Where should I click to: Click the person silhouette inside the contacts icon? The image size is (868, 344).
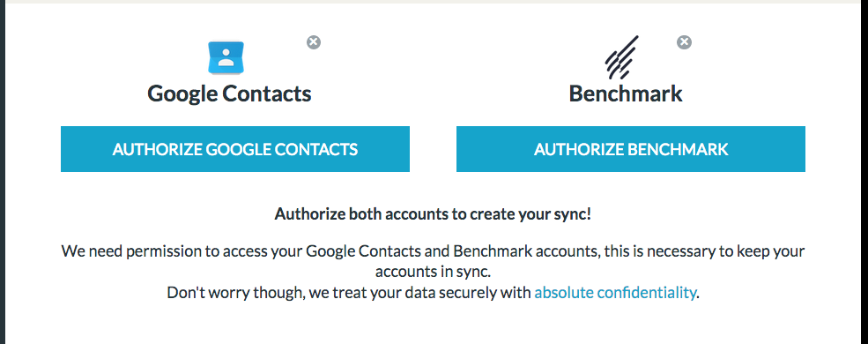[x=226, y=57]
